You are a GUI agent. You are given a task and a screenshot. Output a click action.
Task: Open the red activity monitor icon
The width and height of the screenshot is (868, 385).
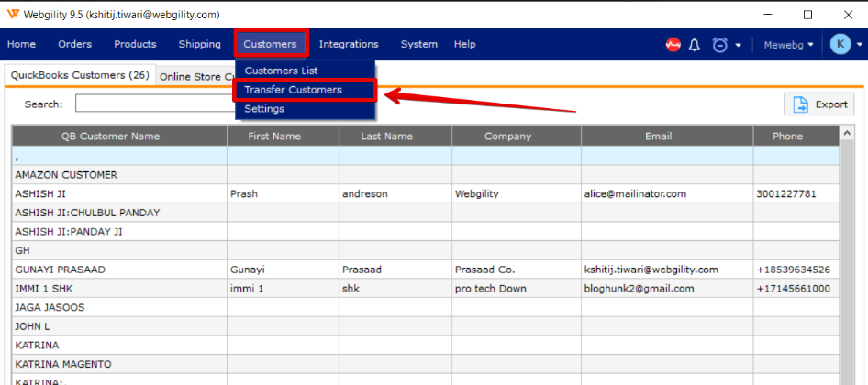click(x=673, y=45)
